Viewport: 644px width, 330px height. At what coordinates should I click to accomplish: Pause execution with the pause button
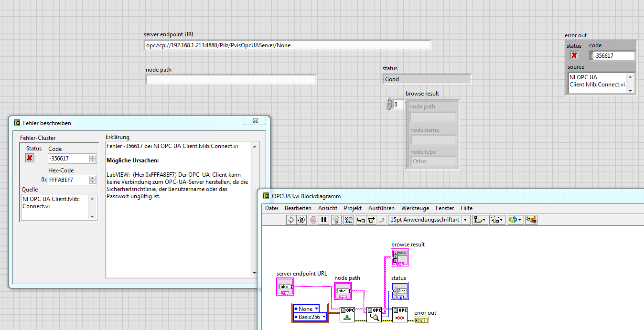point(323,220)
